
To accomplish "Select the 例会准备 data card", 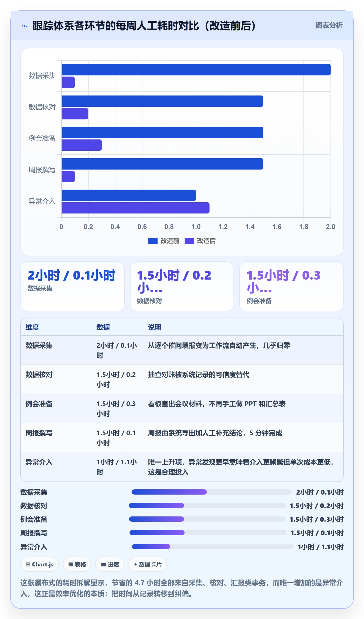I will (291, 286).
